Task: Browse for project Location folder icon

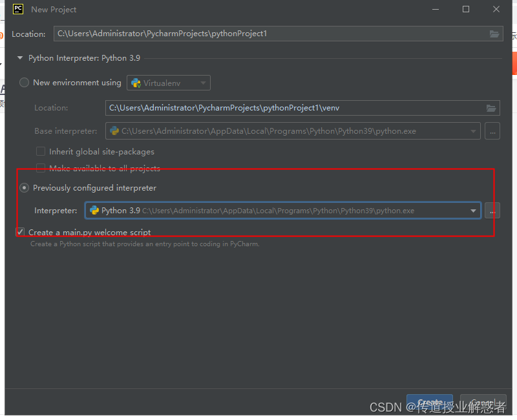Action: click(x=494, y=34)
